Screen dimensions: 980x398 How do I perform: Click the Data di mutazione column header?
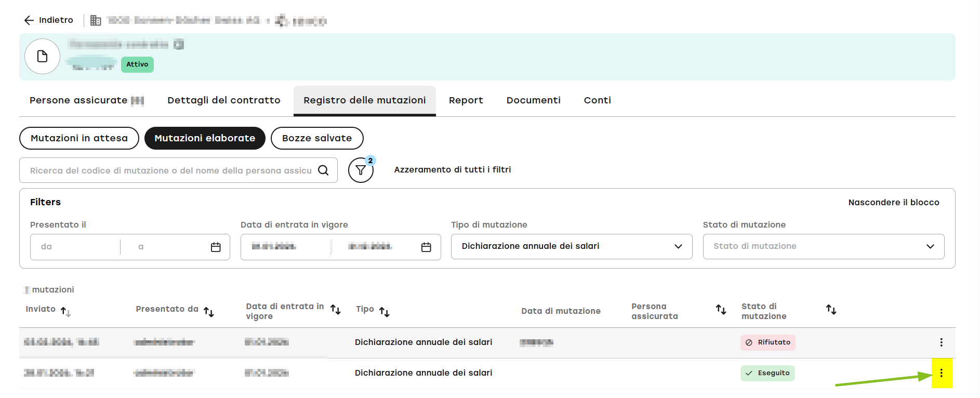561,311
